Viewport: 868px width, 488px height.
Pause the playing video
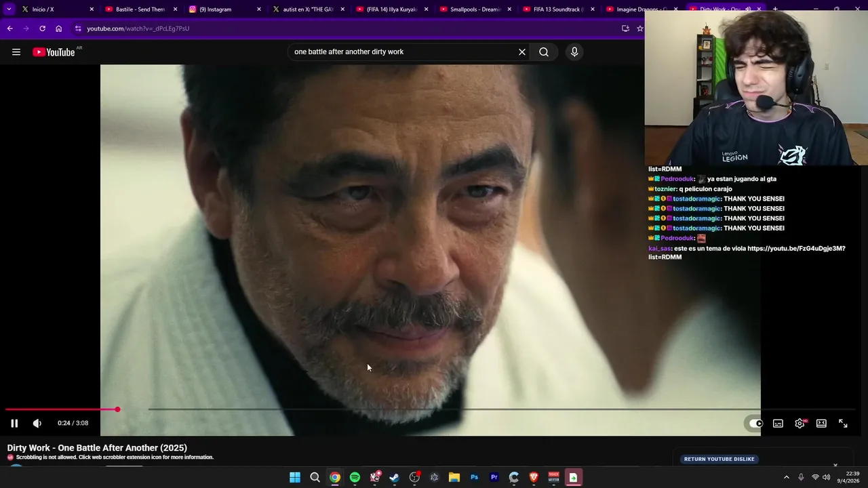(14, 423)
